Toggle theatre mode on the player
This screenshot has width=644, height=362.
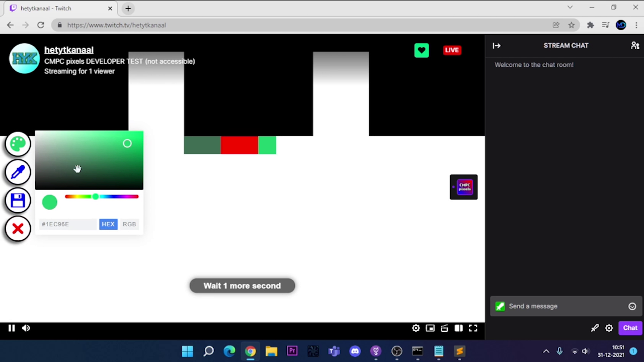pyautogui.click(x=458, y=328)
